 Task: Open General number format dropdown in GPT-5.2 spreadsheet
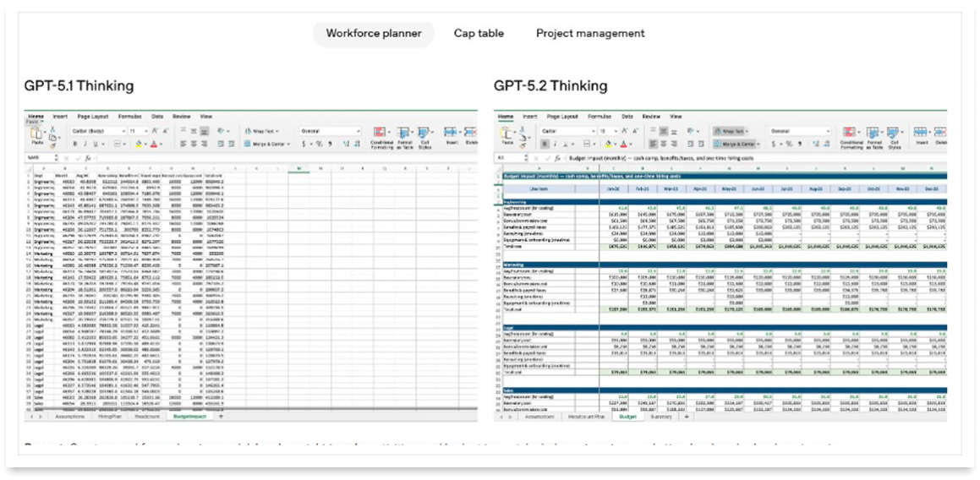801,131
